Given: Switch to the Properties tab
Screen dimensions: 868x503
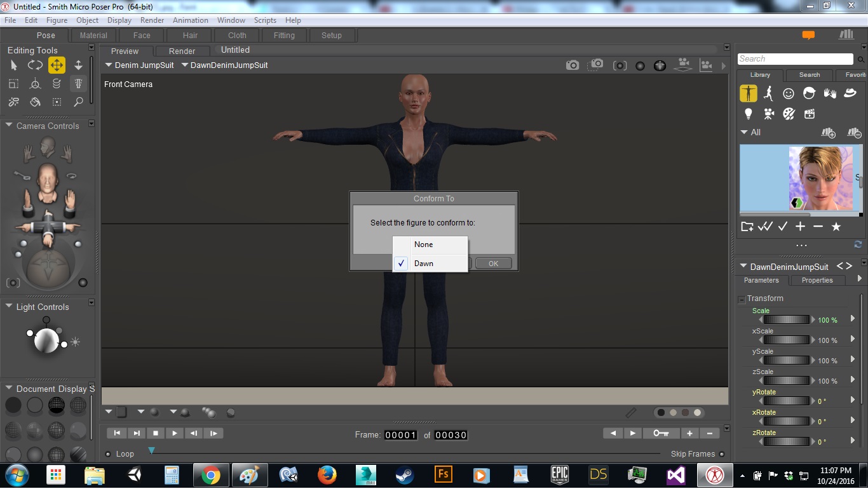Looking at the screenshot, I should click(817, 280).
